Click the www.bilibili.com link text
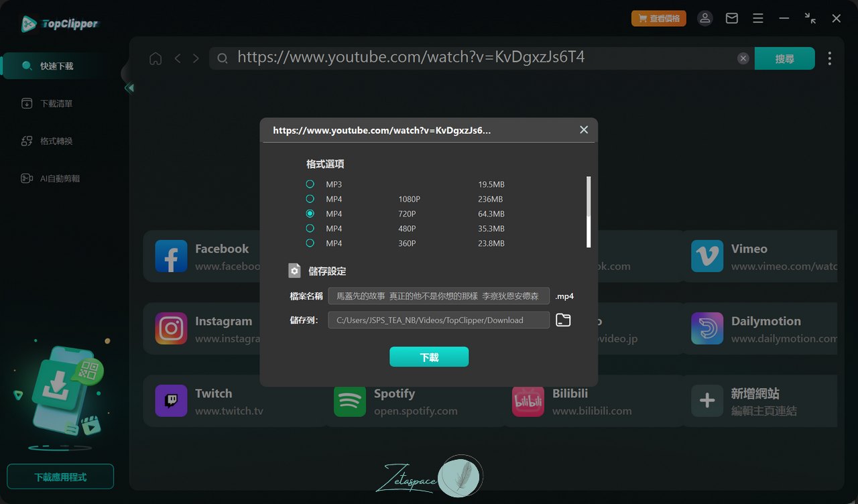The height and width of the screenshot is (504, 858). [x=592, y=411]
